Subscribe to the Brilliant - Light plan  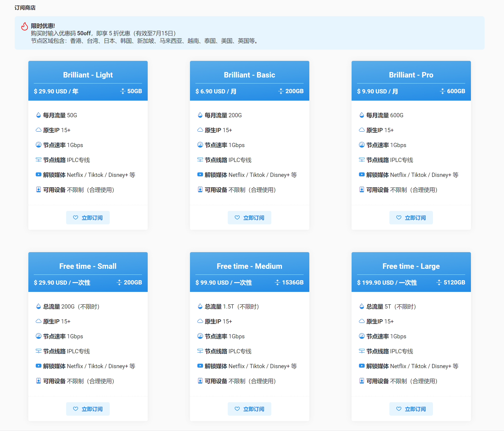[88, 218]
